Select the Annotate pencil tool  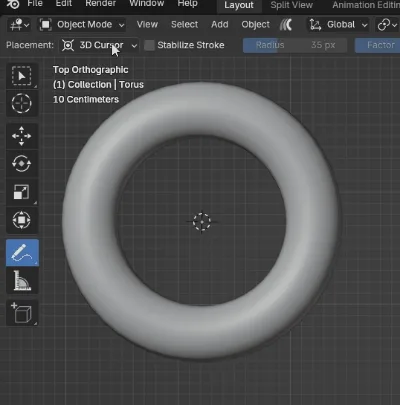tap(22, 252)
